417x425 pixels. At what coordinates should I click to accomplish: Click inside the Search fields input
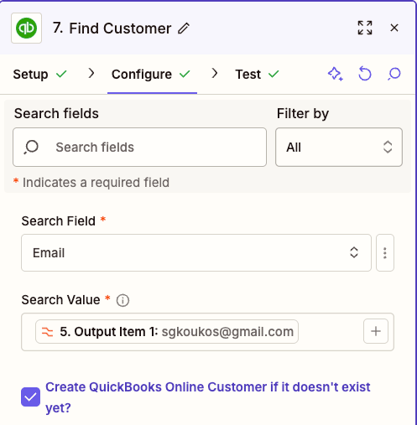140,147
